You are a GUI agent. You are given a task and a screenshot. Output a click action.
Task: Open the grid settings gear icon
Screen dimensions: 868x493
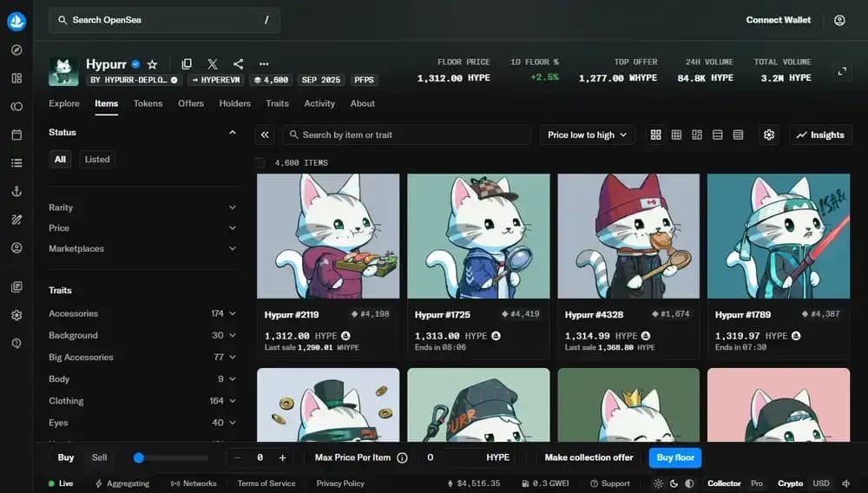(x=769, y=135)
